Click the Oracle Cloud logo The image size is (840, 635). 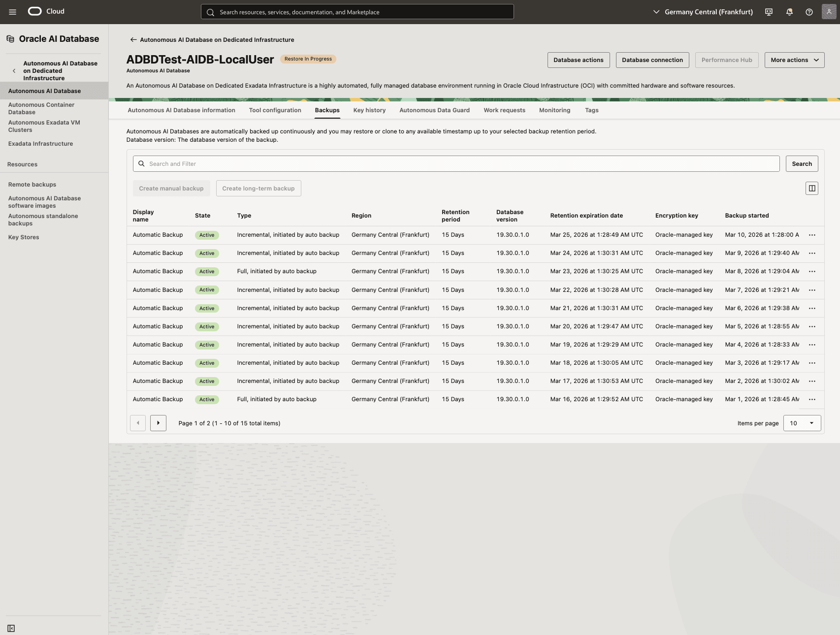(46, 11)
